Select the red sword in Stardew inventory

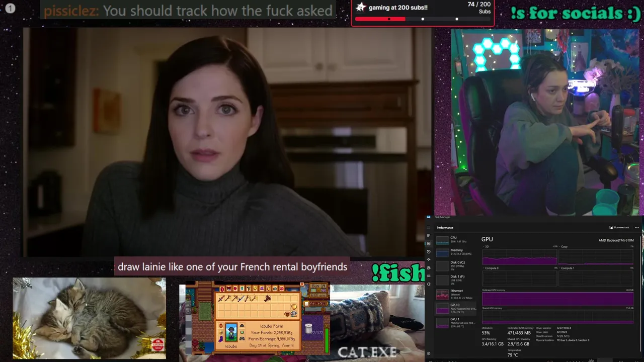[221, 299]
